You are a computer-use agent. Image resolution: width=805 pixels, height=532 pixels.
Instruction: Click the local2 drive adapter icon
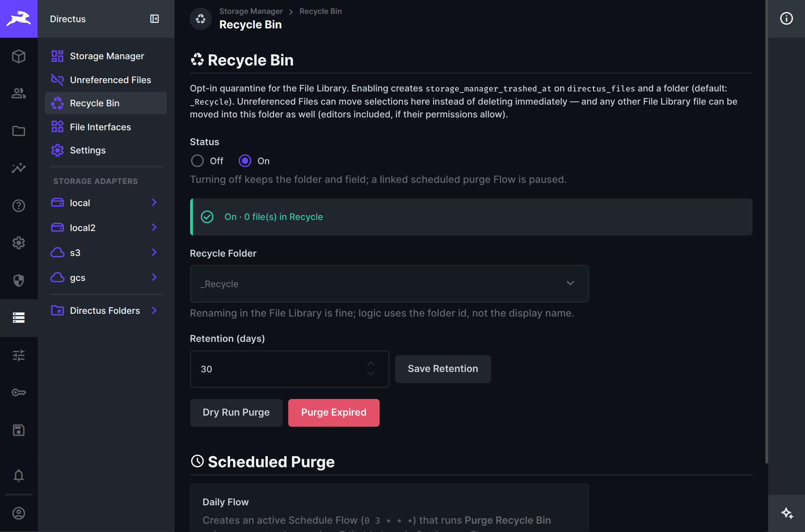pyautogui.click(x=57, y=228)
